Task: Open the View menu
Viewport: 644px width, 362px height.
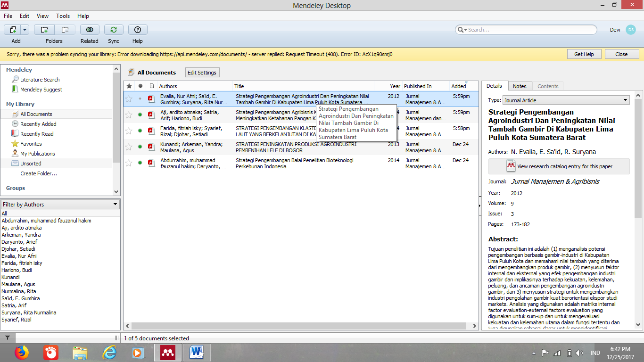Action: [42, 16]
